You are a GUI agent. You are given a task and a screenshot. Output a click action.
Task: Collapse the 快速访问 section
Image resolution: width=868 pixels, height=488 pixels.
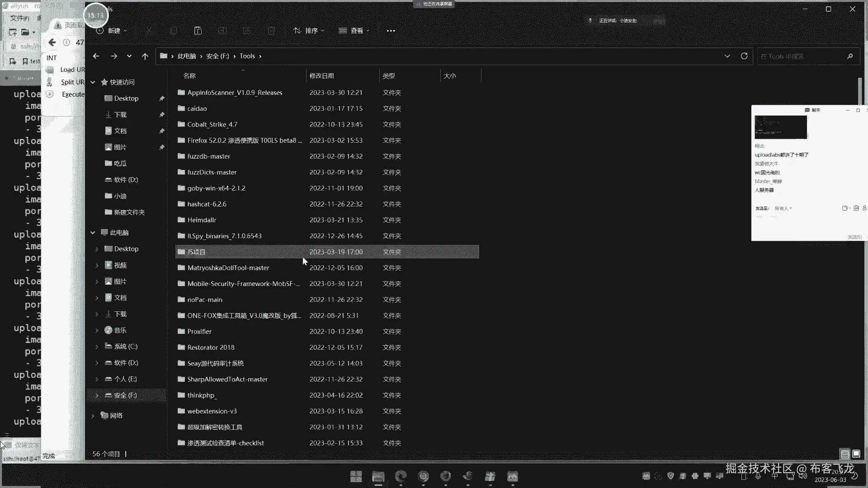93,82
